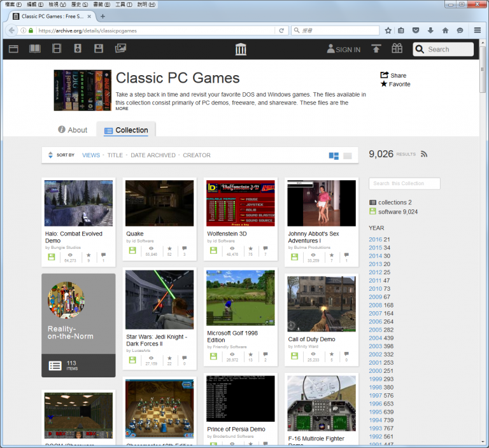Click the chat bubble icon in Firefox toolbar
The height and width of the screenshot is (448, 489).
460,31
